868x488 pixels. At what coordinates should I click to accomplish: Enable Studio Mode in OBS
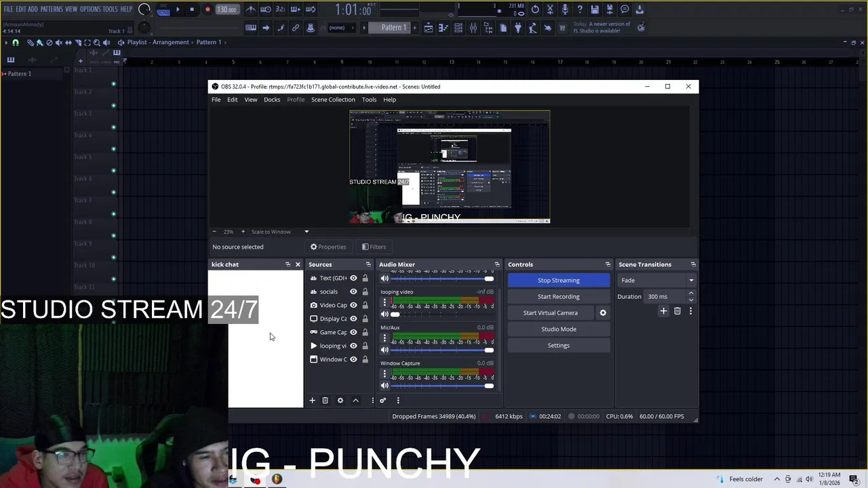pos(559,329)
